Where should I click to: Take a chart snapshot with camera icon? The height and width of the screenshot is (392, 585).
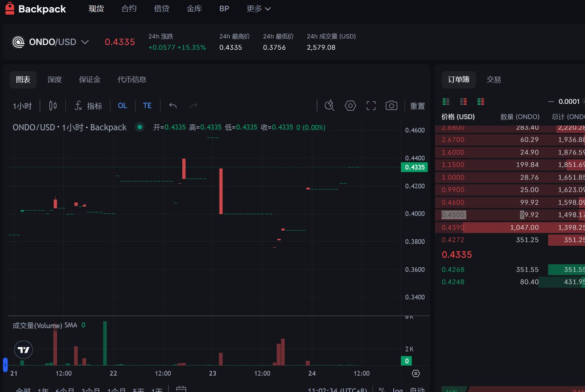click(x=391, y=105)
